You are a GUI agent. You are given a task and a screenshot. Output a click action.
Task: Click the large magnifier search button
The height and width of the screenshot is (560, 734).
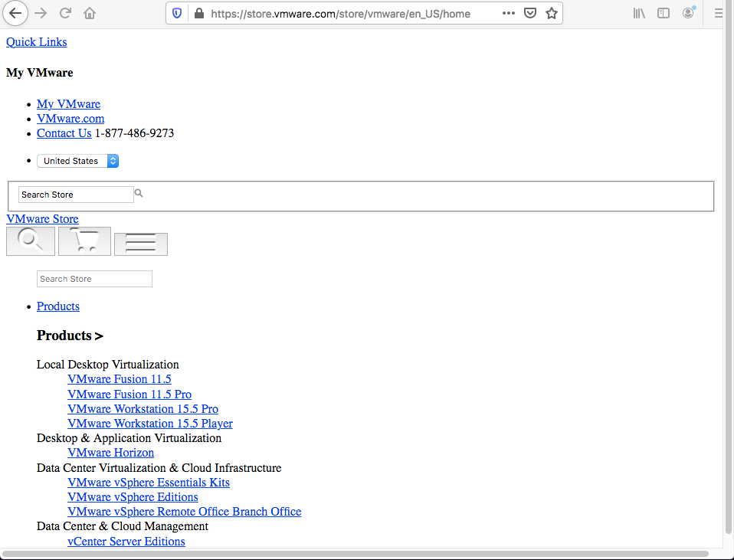31,241
